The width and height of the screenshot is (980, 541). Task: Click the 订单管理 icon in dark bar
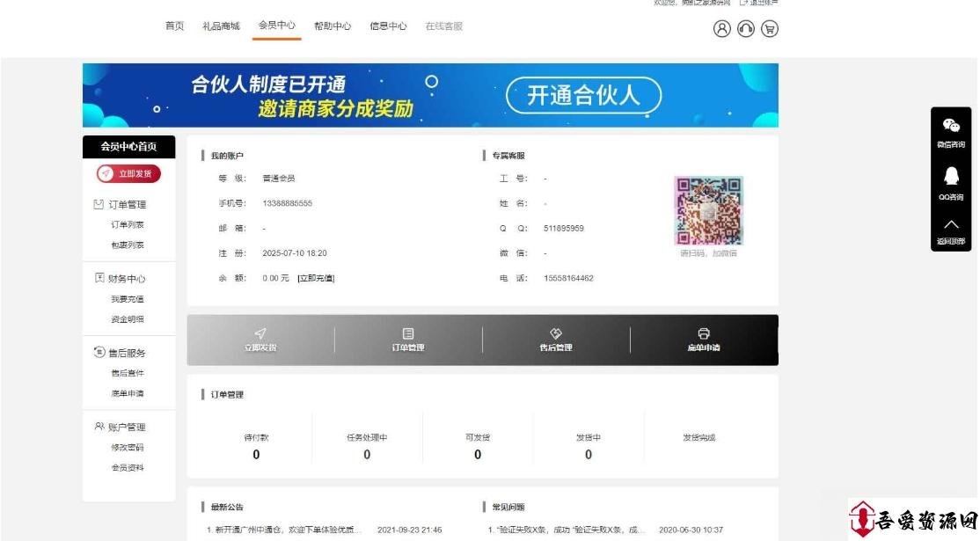pos(408,333)
